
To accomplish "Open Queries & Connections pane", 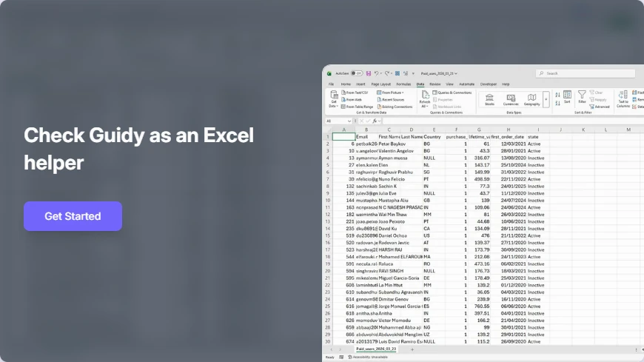I will pyautogui.click(x=452, y=93).
